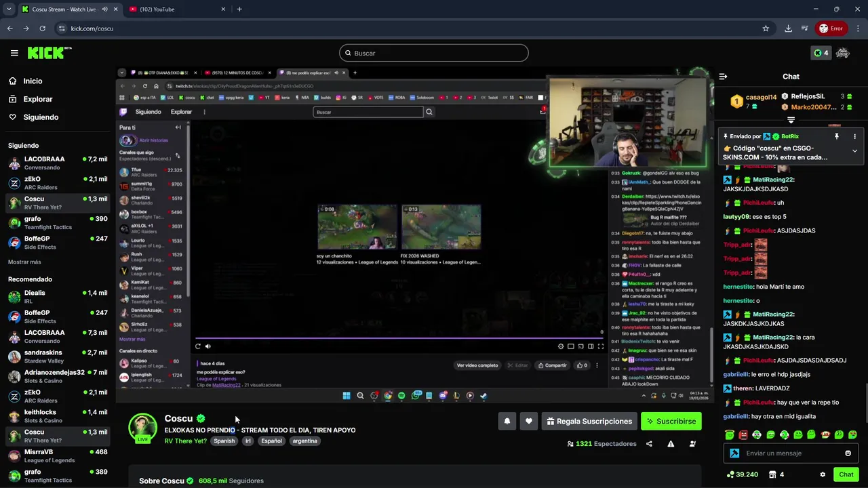Open Dlealis channel in Recomendado
Image resolution: width=868 pixels, height=488 pixels.
[58, 297]
